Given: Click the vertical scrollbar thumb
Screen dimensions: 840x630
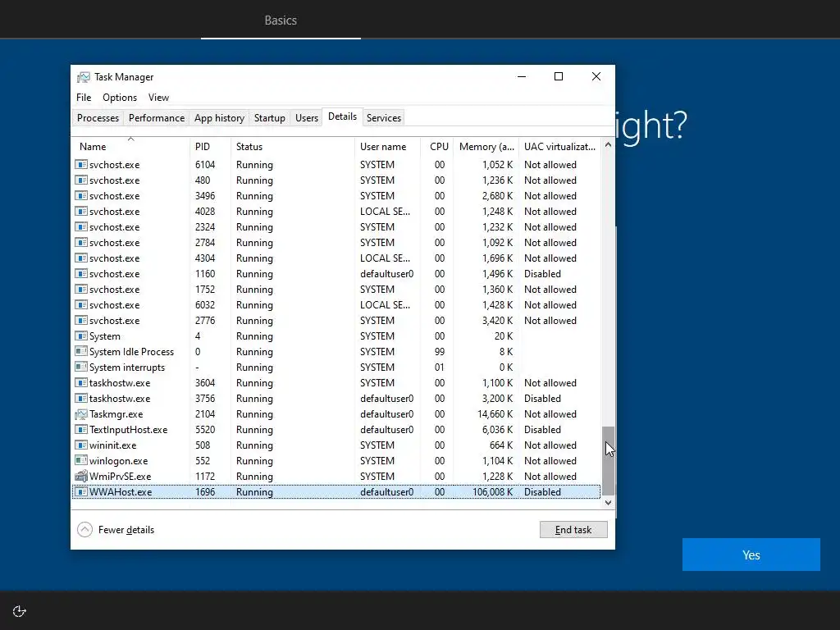Looking at the screenshot, I should pyautogui.click(x=608, y=461).
